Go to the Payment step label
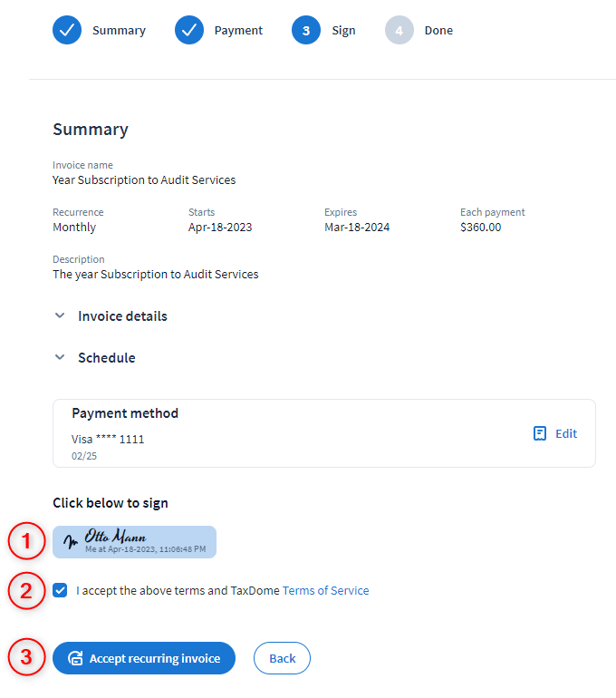 click(238, 31)
